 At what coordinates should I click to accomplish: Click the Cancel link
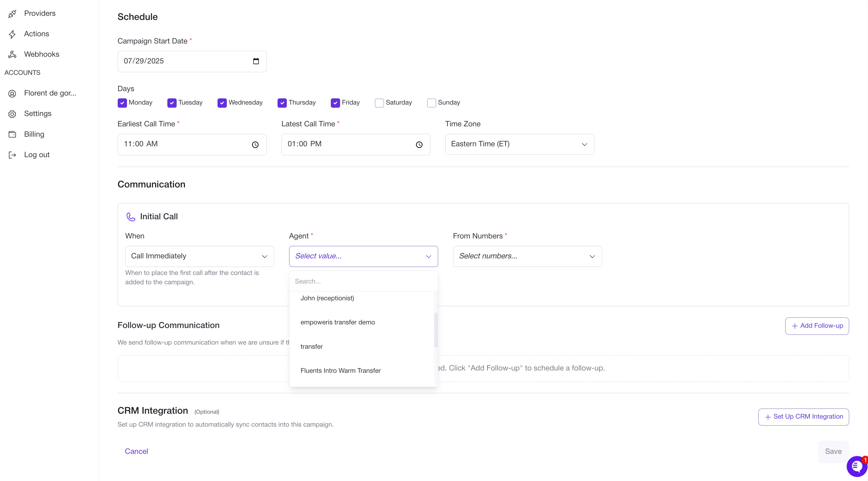point(137,451)
